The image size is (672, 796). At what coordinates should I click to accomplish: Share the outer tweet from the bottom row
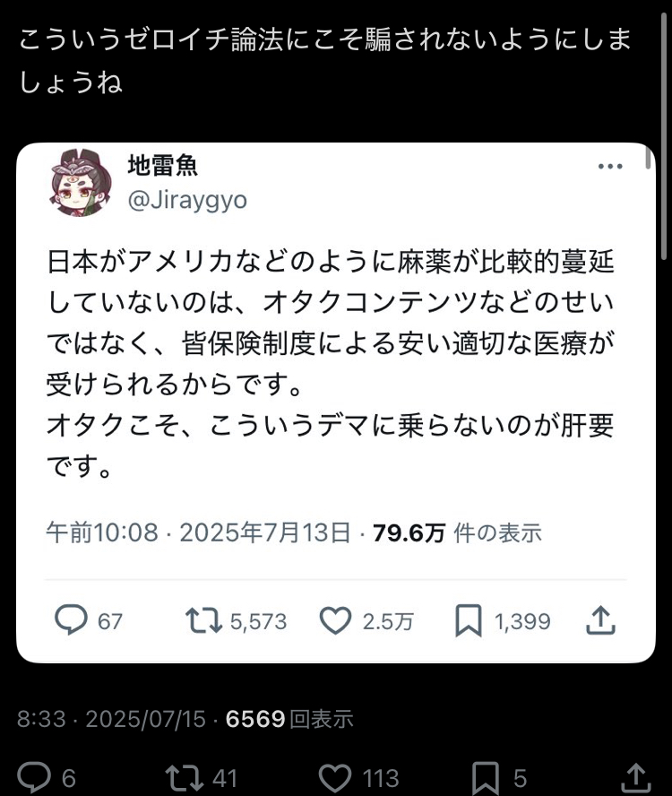point(635,778)
